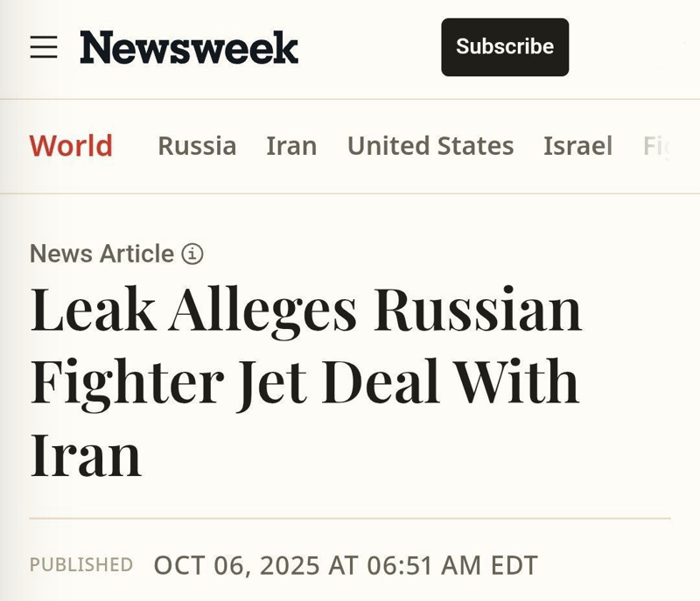The width and height of the screenshot is (700, 601).
Task: Click the word Russian in the headline
Action: (478, 309)
